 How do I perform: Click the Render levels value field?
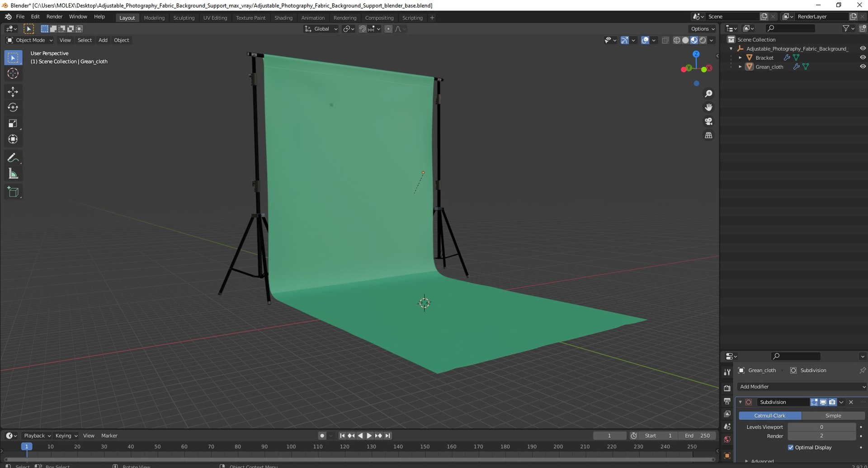pyautogui.click(x=821, y=436)
